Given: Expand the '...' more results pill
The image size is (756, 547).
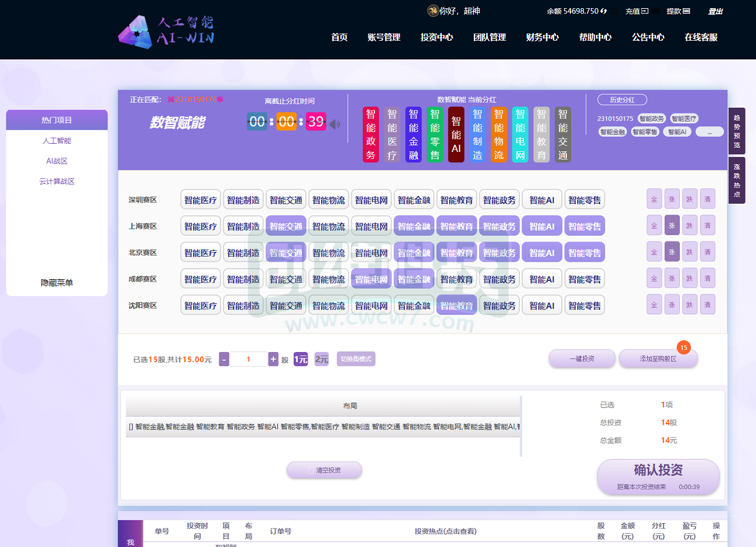Looking at the screenshot, I should click(x=709, y=132).
